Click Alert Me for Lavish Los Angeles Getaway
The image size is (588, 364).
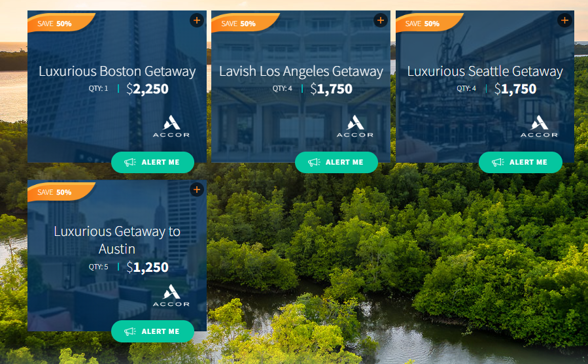click(336, 162)
